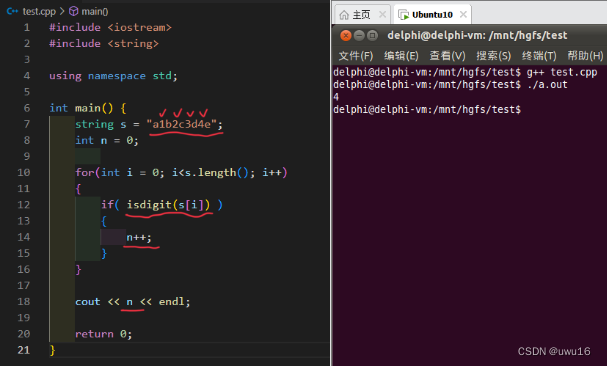607x366 pixels.
Task: Click the using namespace std line
Action: coord(113,76)
